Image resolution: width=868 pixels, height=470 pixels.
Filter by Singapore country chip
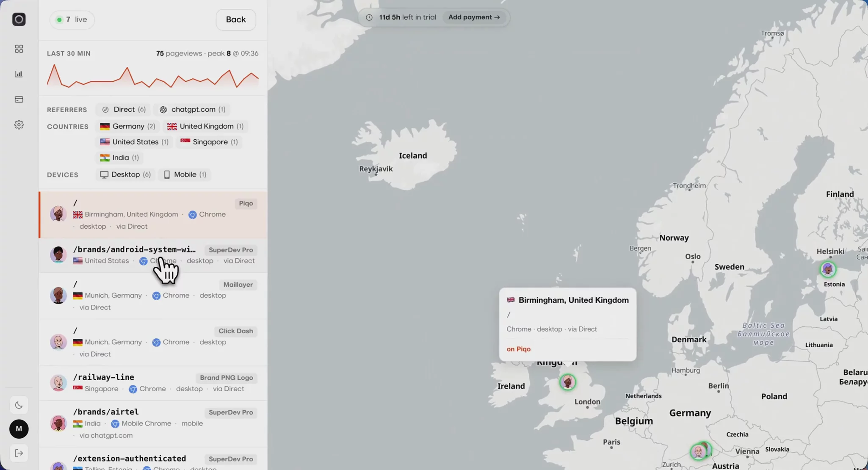[x=209, y=142]
